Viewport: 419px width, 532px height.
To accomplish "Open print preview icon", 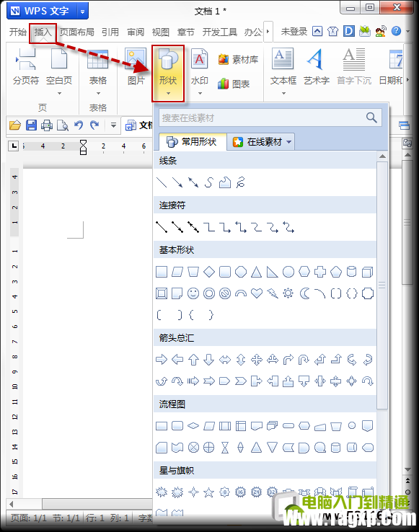I will point(63,125).
